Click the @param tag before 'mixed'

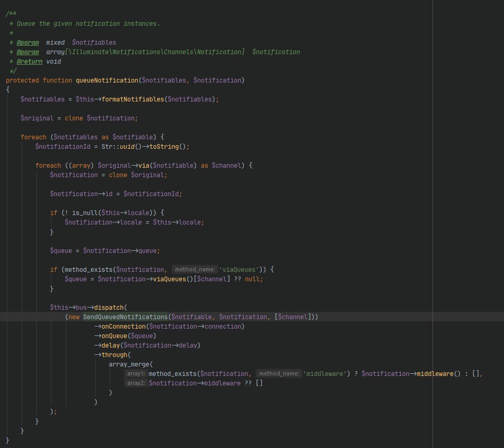pyautogui.click(x=28, y=43)
